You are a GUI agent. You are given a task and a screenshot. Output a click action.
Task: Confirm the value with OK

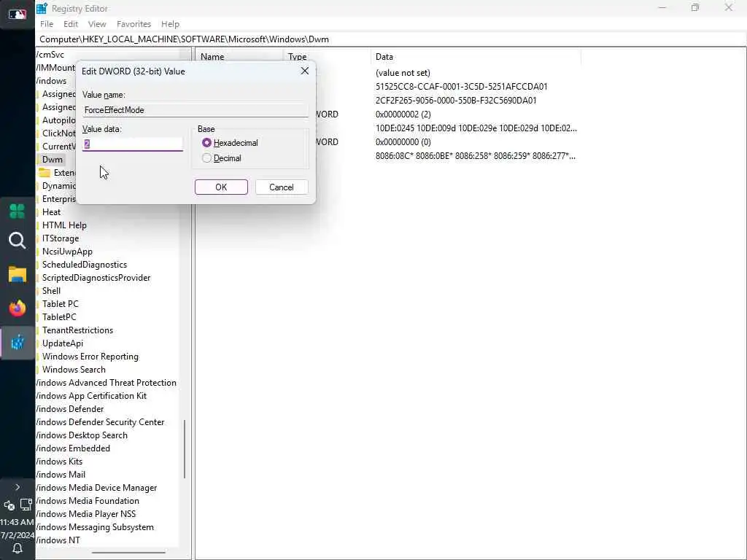(221, 187)
